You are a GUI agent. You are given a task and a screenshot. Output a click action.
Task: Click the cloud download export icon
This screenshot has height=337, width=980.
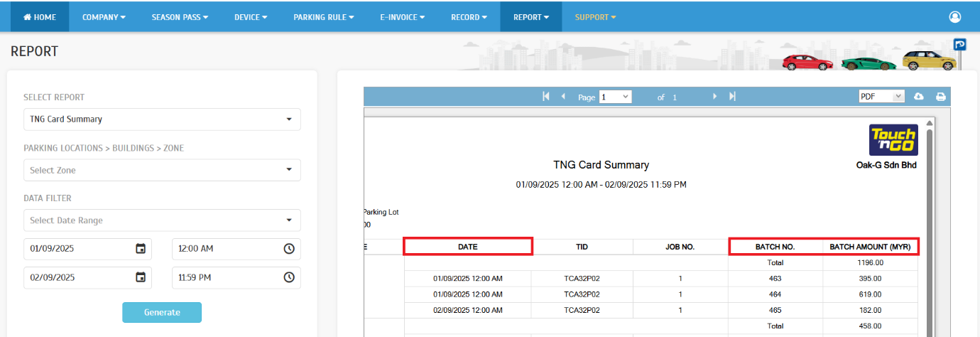click(x=918, y=97)
